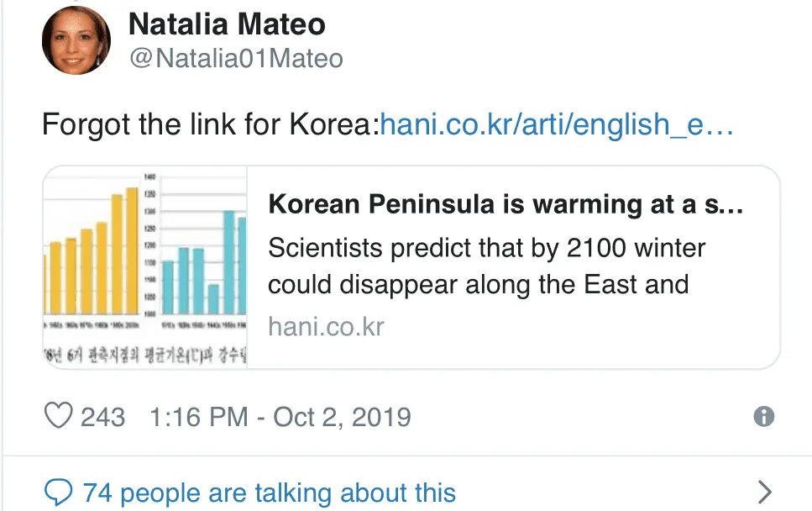Viewport: 812px width, 511px height.
Task: Open the Korean Peninsula is warming headline
Action: tap(506, 205)
